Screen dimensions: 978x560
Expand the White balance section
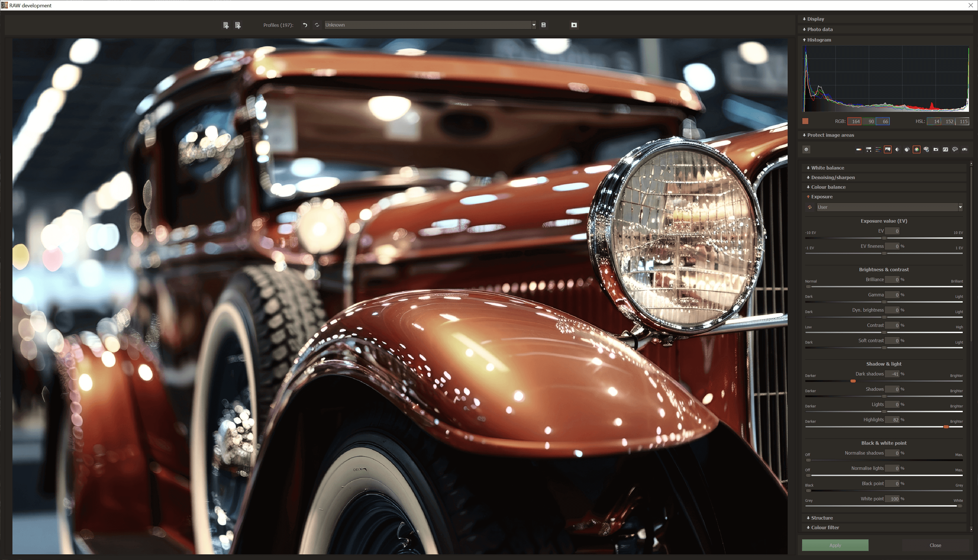pos(828,168)
